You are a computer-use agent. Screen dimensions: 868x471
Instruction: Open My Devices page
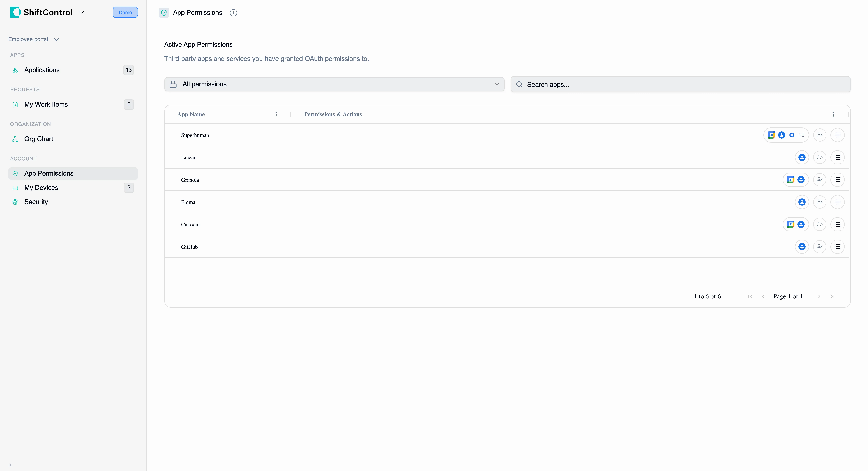click(x=73, y=188)
